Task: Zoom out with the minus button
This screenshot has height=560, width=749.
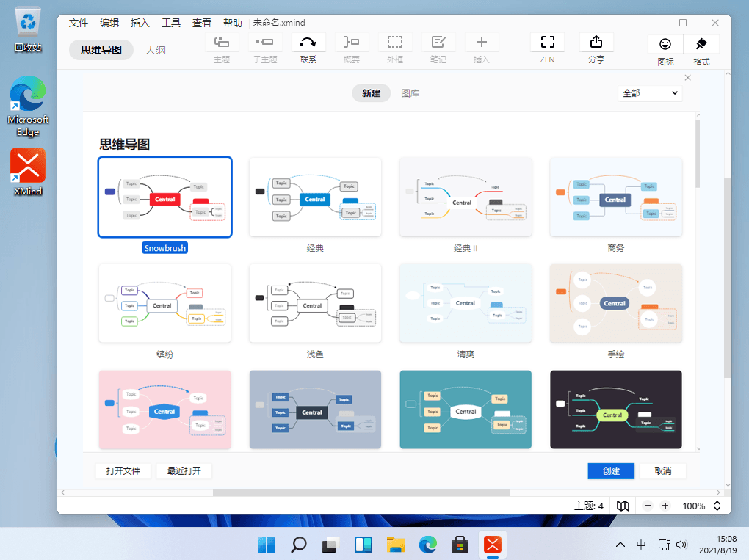Action: pyautogui.click(x=647, y=506)
